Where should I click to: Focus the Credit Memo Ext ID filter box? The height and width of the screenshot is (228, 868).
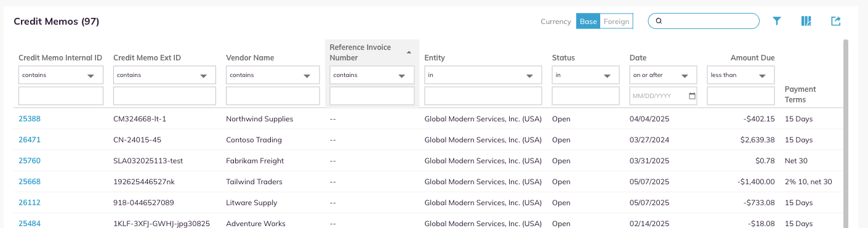point(164,96)
